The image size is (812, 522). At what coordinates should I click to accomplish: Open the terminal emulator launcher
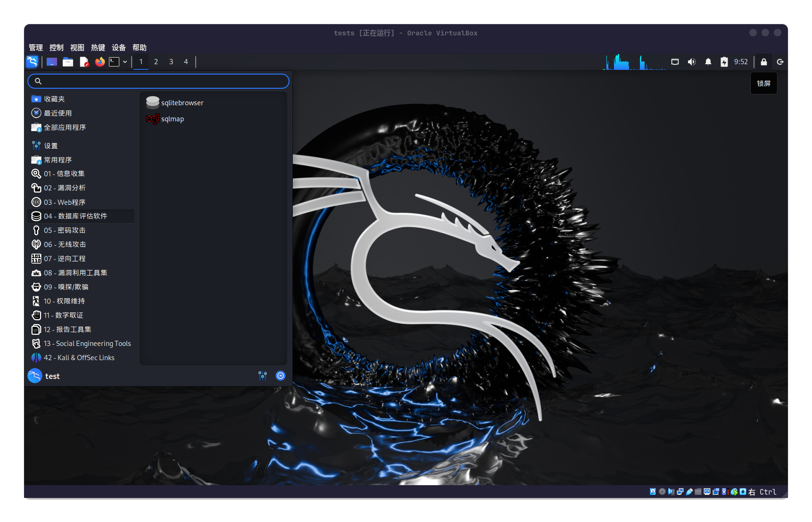[x=114, y=62]
